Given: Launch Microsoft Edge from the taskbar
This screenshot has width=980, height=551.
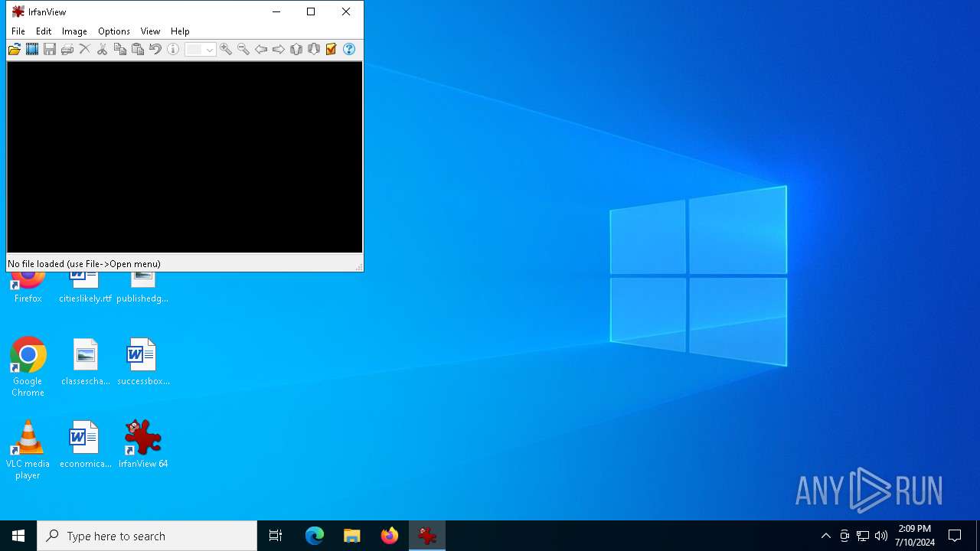Looking at the screenshot, I should tap(315, 536).
